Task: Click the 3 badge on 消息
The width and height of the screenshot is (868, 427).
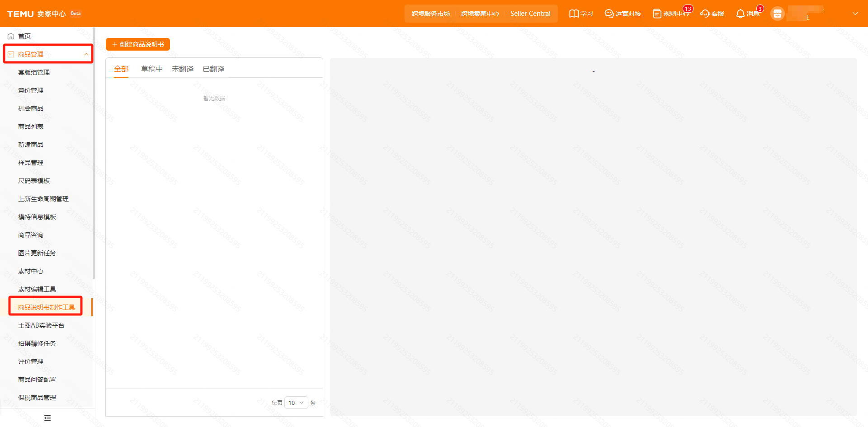Action: point(760,9)
